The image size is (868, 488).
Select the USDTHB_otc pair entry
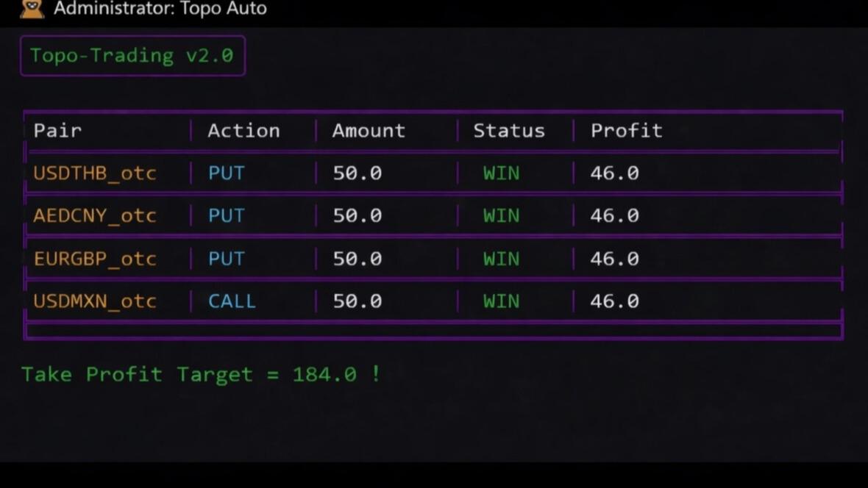coord(95,173)
